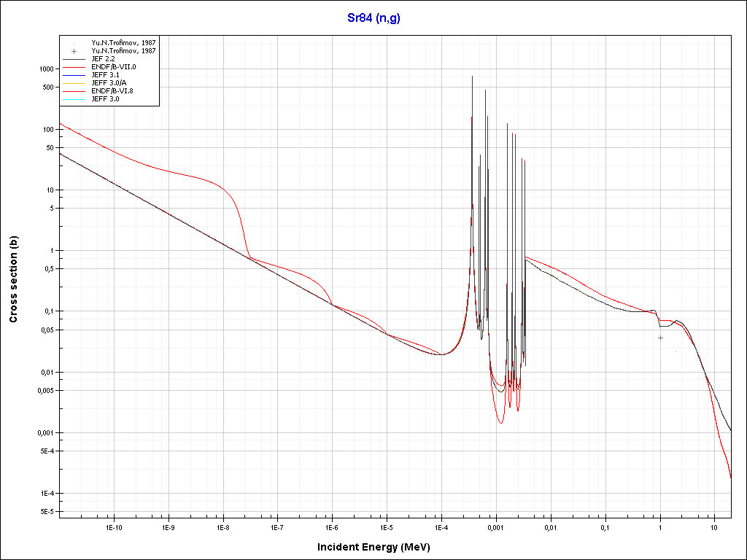Click the 5E-5 tick label on the y-axis

[x=45, y=512]
